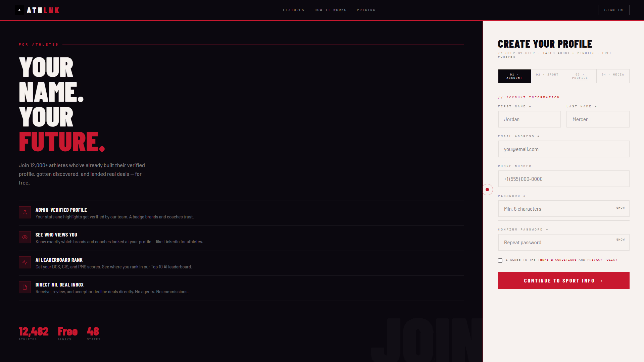Click the 48 states stat
The width and height of the screenshot is (644, 362).
point(93,333)
